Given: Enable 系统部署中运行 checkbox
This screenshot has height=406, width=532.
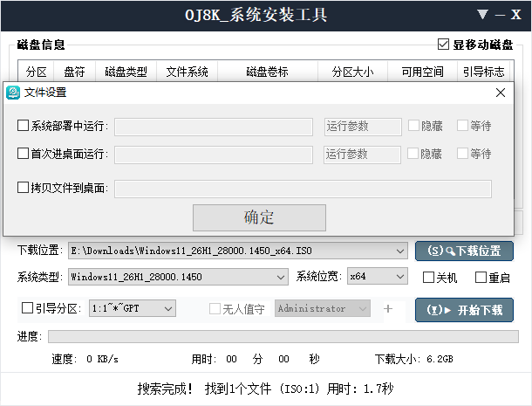Looking at the screenshot, I should tap(23, 126).
